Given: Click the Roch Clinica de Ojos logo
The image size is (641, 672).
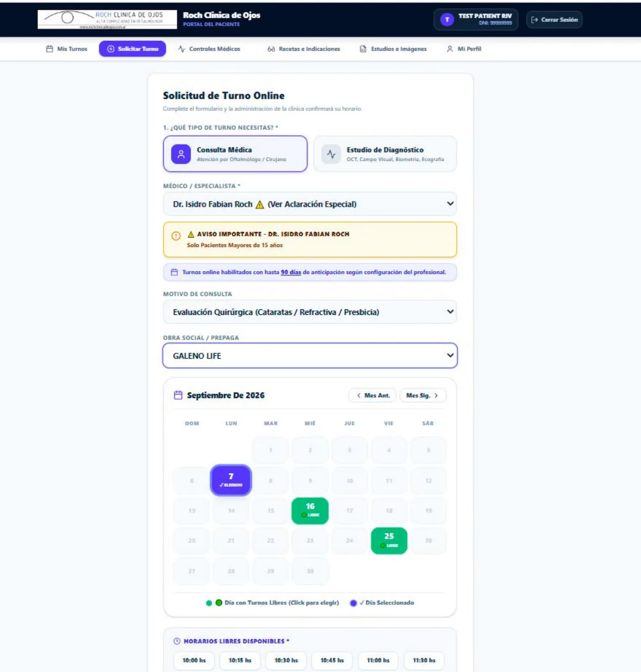Looking at the screenshot, I should click(107, 19).
